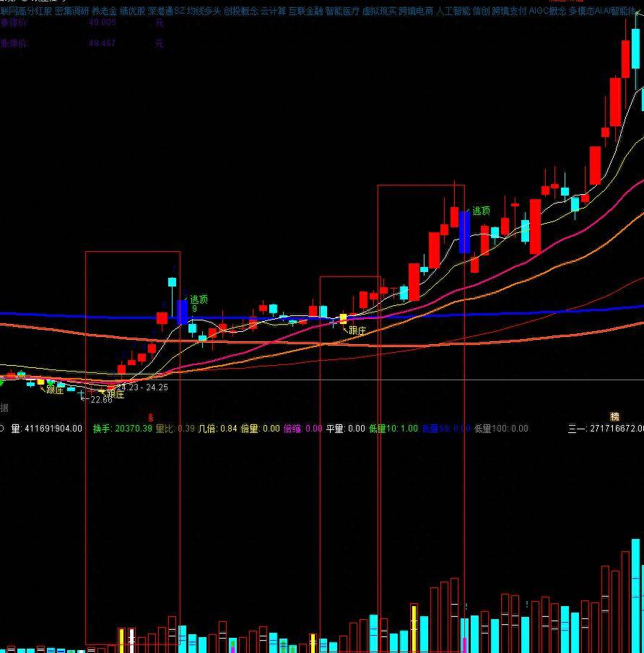Click the 量: 411691904.00 volume readout
Screen dimensions: 644x653
click(x=47, y=429)
